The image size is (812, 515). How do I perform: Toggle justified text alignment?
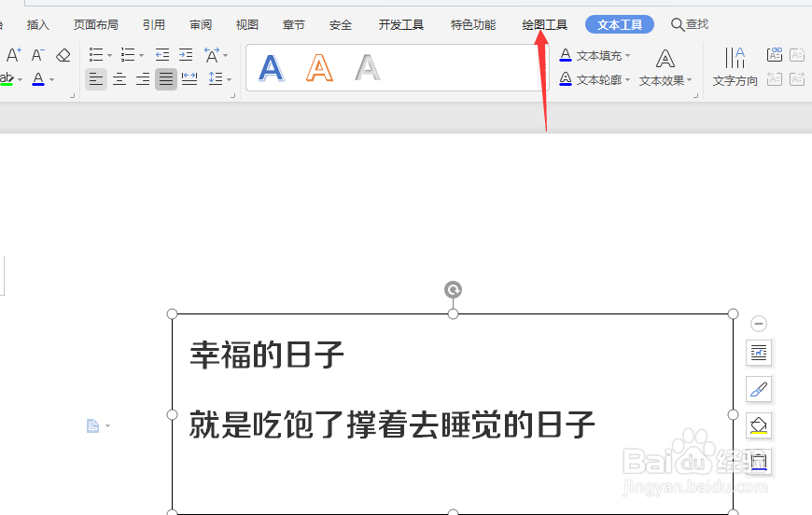(x=166, y=79)
